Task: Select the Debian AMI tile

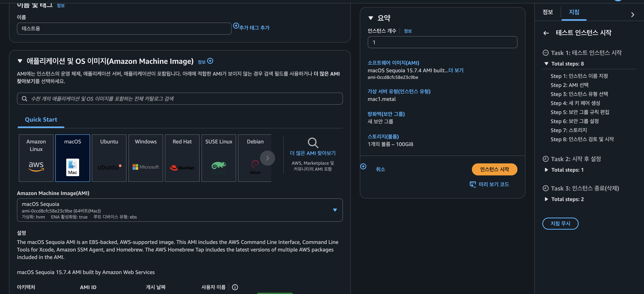Action: [x=255, y=158]
